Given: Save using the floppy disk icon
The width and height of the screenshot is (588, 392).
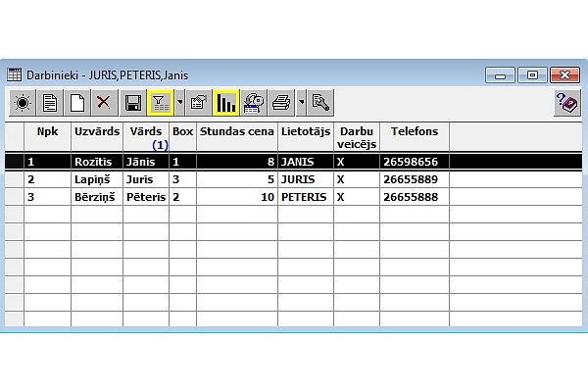Looking at the screenshot, I should [134, 102].
